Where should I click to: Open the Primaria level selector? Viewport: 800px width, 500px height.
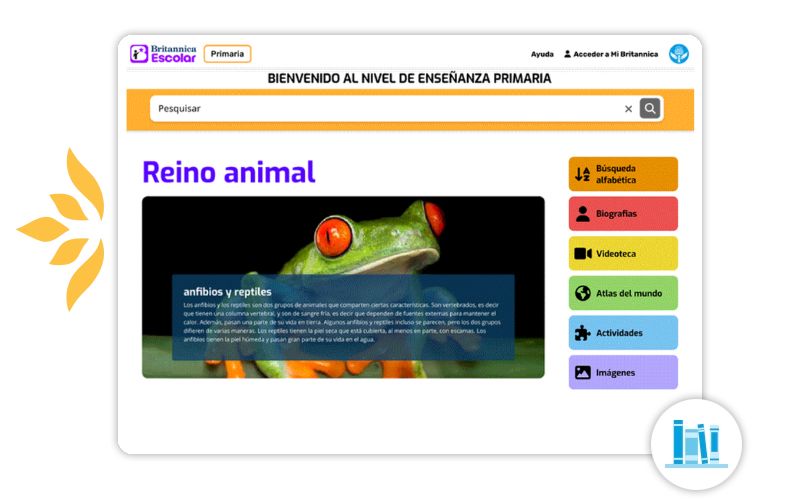227,54
